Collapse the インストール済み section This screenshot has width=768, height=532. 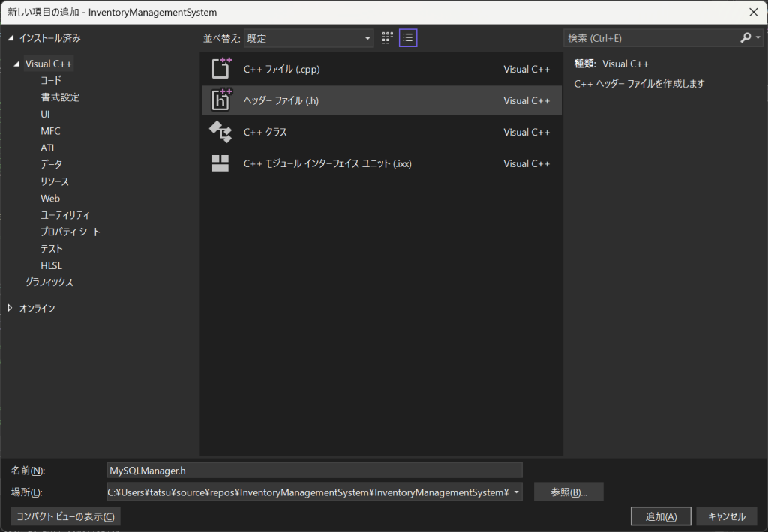click(x=10, y=38)
